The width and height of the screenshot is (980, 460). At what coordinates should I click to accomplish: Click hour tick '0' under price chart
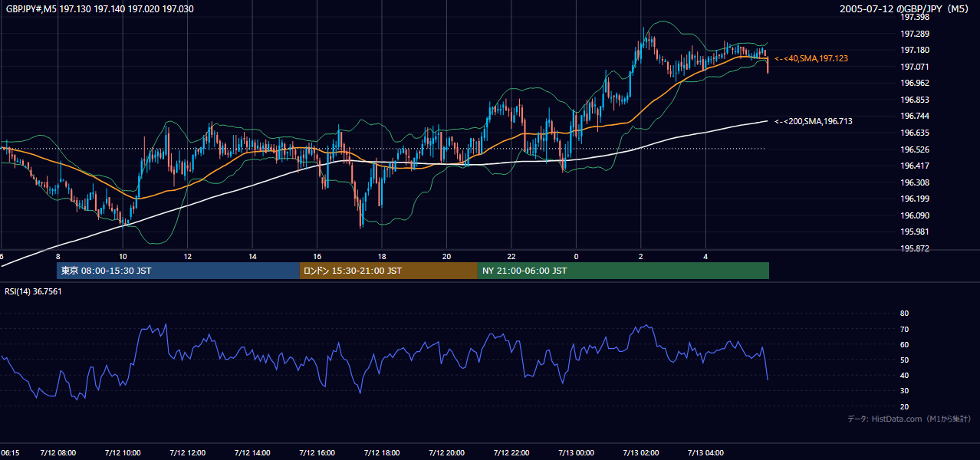click(x=576, y=256)
